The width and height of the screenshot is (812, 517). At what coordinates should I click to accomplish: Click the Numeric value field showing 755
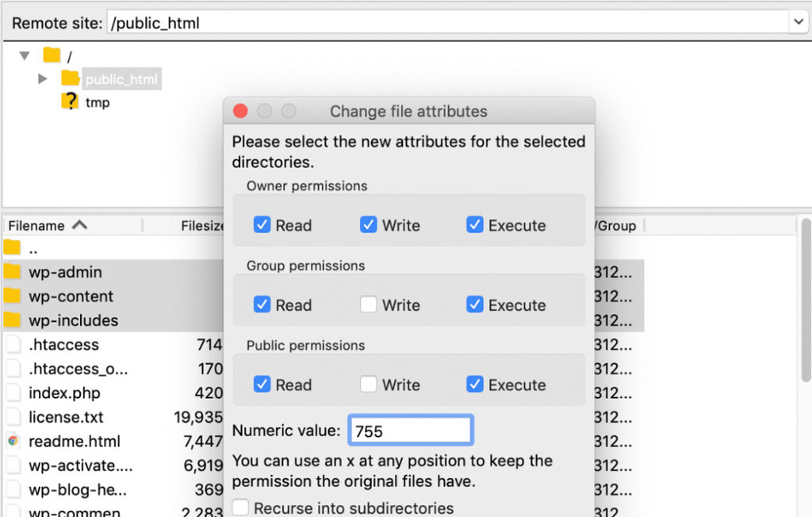(410, 429)
